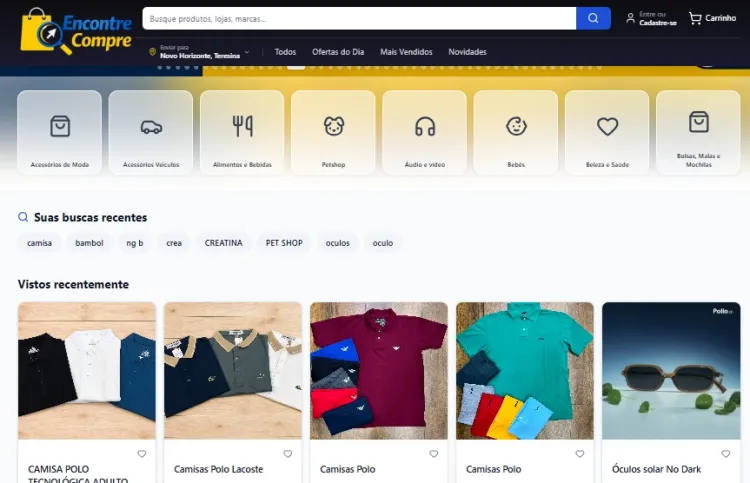Select recent search chip bambol
This screenshot has width=750, height=483.
coord(89,243)
